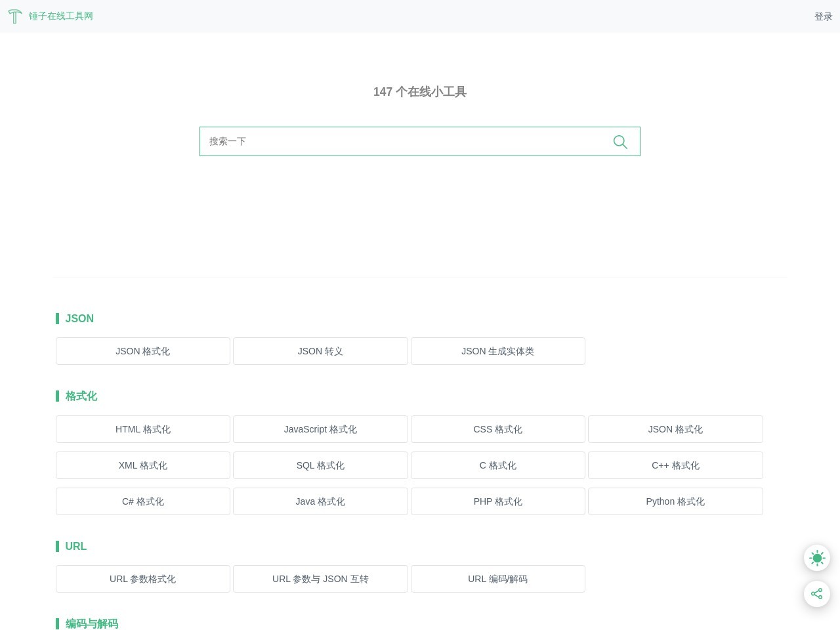Screen dimensions: 840x630
Task: Open Python 格式化 tool
Action: [675, 501]
